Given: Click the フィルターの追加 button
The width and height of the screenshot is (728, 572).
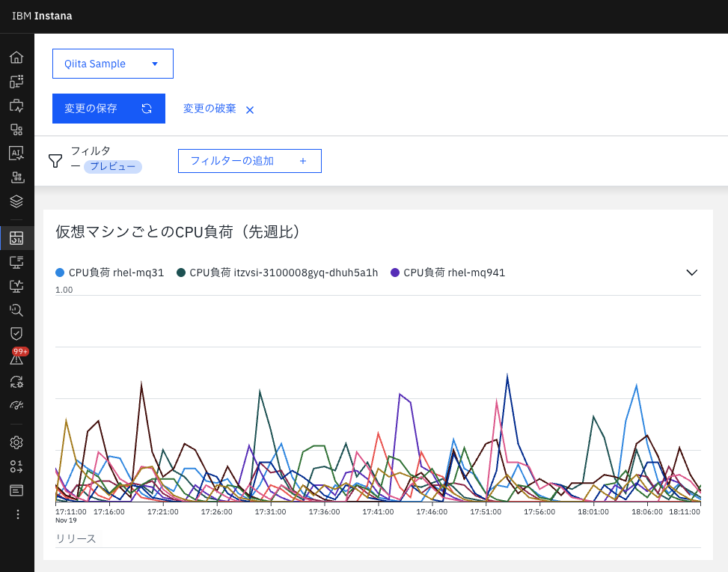Looking at the screenshot, I should tap(250, 161).
